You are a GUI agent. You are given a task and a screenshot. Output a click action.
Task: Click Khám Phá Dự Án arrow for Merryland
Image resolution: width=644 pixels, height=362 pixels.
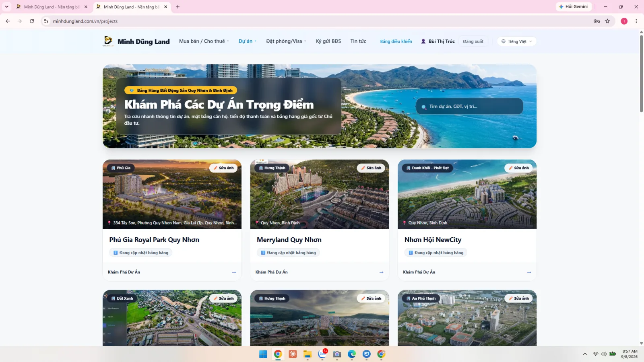click(x=381, y=272)
